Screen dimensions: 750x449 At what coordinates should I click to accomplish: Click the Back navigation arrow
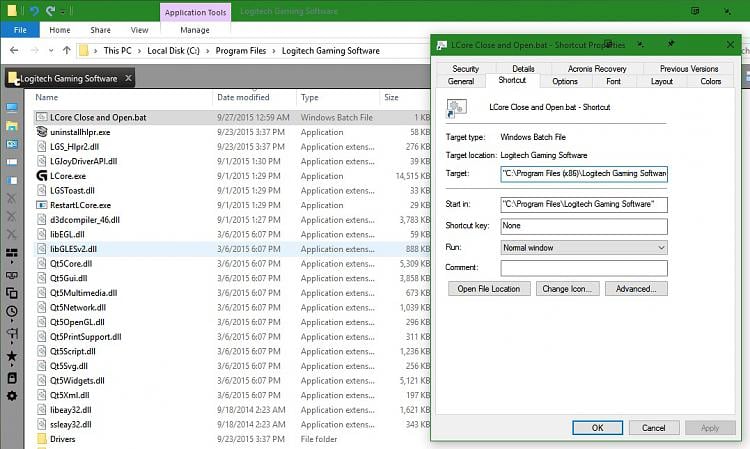(14, 50)
